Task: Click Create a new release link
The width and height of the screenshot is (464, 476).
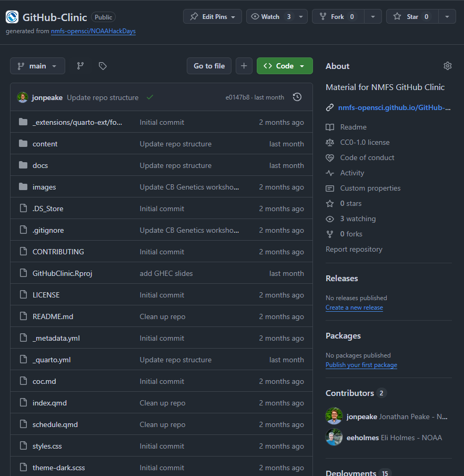Action: 354,308
